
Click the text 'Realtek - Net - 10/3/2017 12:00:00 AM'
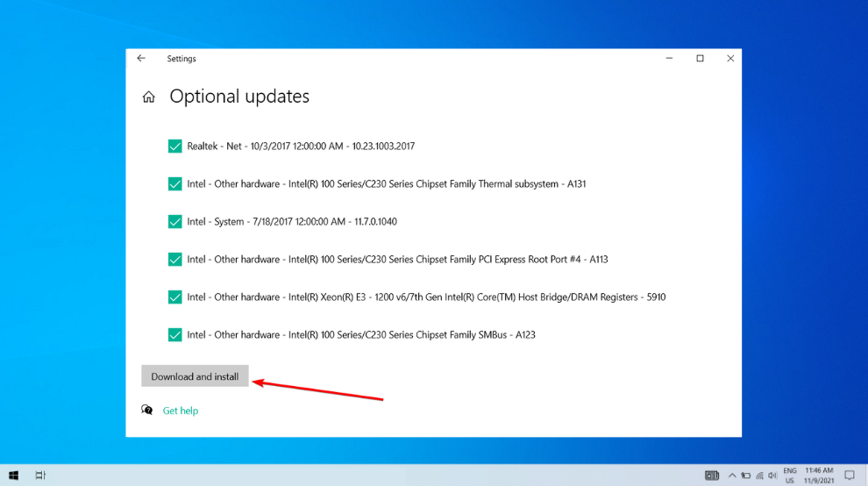[265, 147]
